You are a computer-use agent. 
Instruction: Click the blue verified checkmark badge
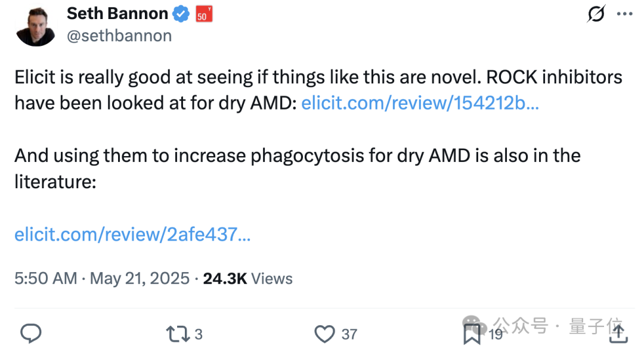(181, 14)
